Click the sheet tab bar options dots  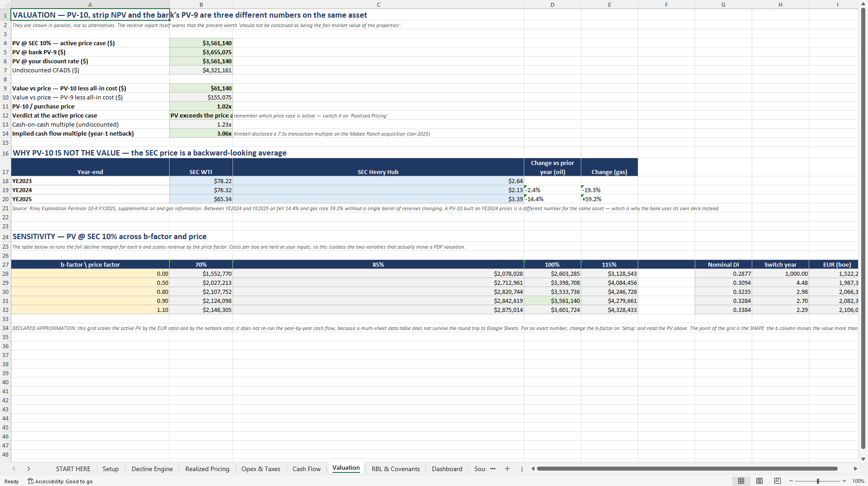coord(522,469)
